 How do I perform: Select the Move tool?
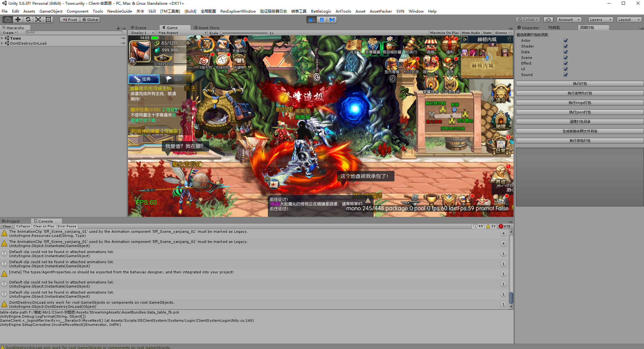[x=18, y=20]
